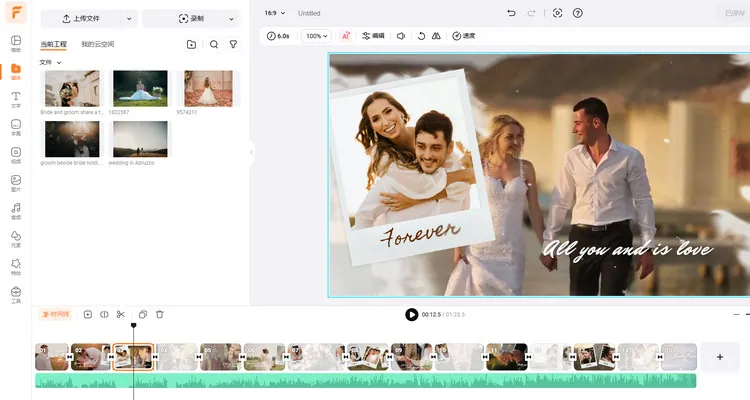Switch to the 当前工程 current project tab
Viewport: 750px width, 400px height.
[54, 44]
